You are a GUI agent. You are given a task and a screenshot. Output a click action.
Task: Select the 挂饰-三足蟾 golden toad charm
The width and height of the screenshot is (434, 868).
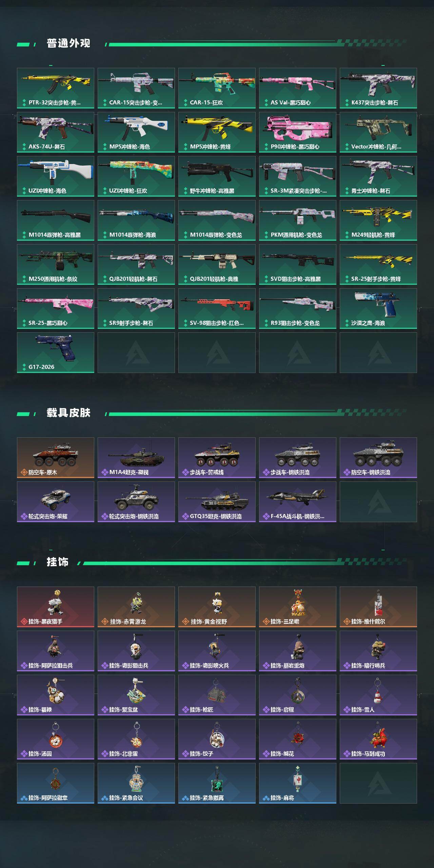click(x=298, y=607)
